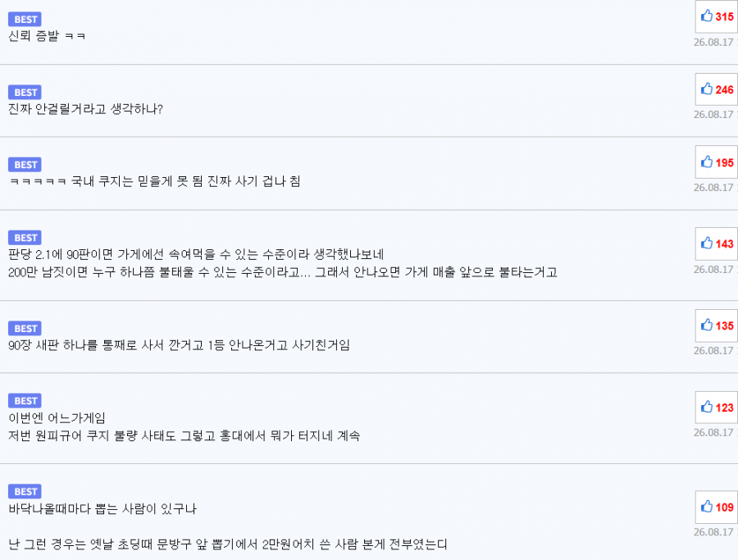This screenshot has height=560, width=738.
Task: Click BEST badge above '신뢰 증발 ㅋㅋ'
Action: tap(25, 20)
